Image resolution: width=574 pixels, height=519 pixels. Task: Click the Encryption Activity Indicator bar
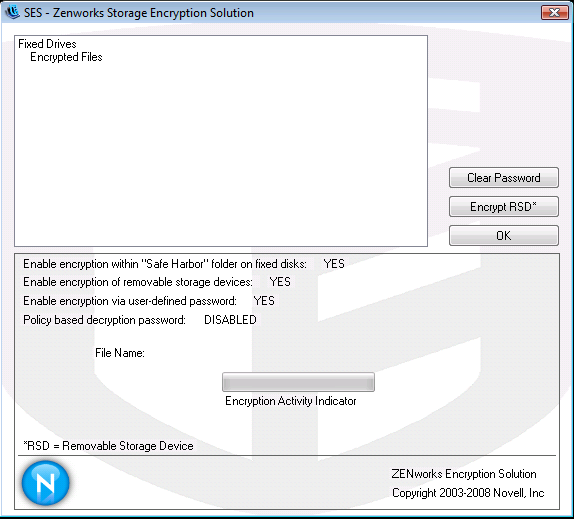(x=298, y=382)
